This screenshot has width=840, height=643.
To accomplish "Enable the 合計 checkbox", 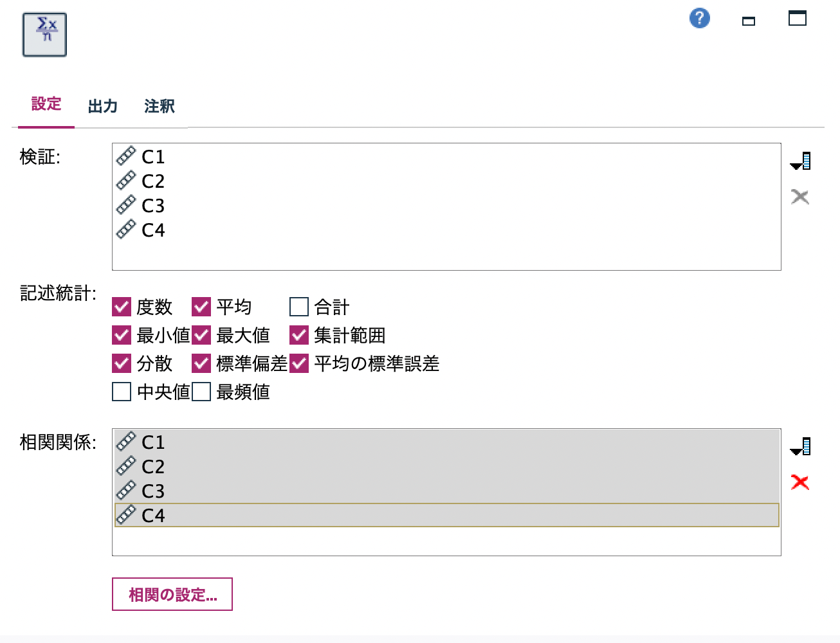I will [x=298, y=307].
